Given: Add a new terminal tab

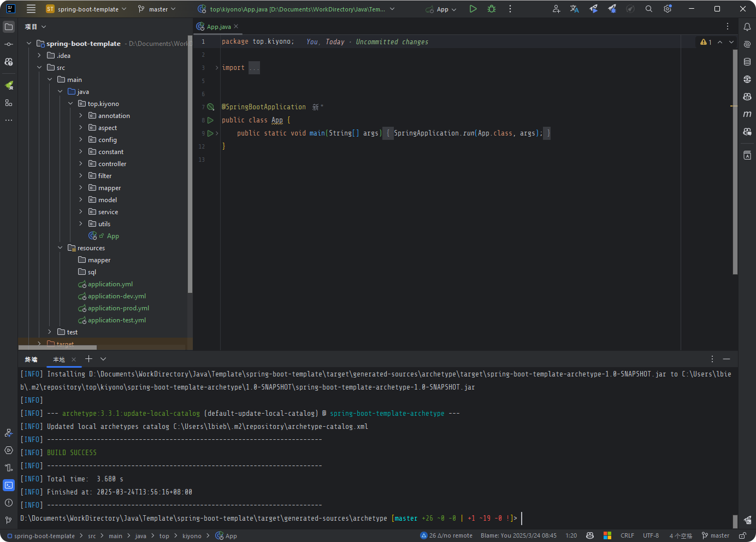Looking at the screenshot, I should (x=88, y=359).
